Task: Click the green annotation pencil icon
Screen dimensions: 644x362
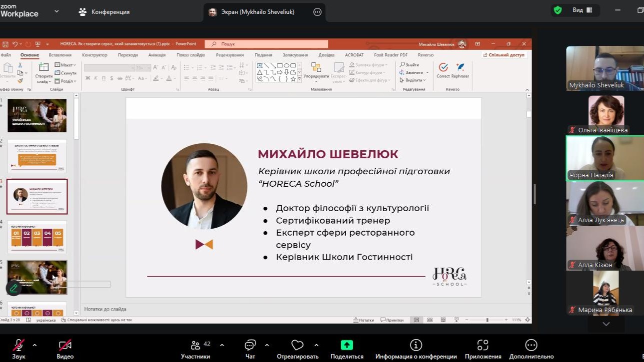Action: [13, 288]
